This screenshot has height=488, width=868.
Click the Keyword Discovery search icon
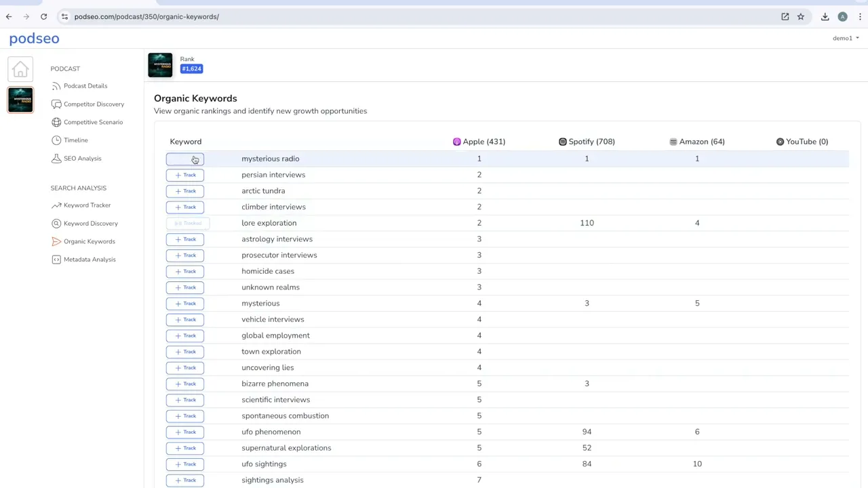[x=56, y=224]
